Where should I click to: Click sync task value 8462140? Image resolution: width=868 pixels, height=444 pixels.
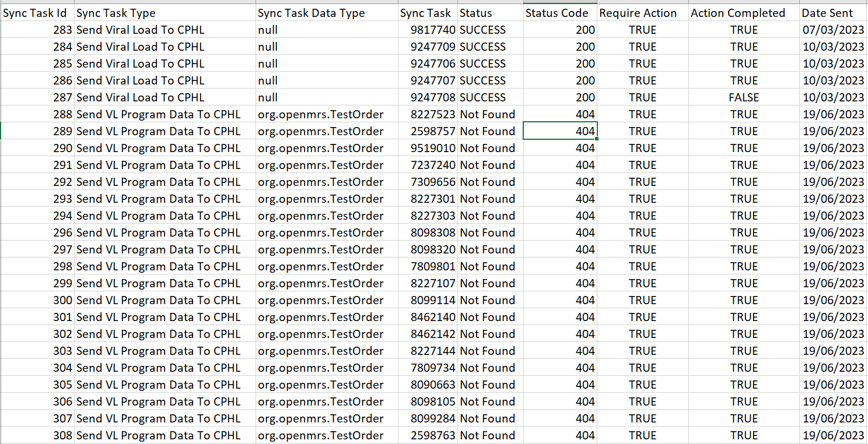428,317
